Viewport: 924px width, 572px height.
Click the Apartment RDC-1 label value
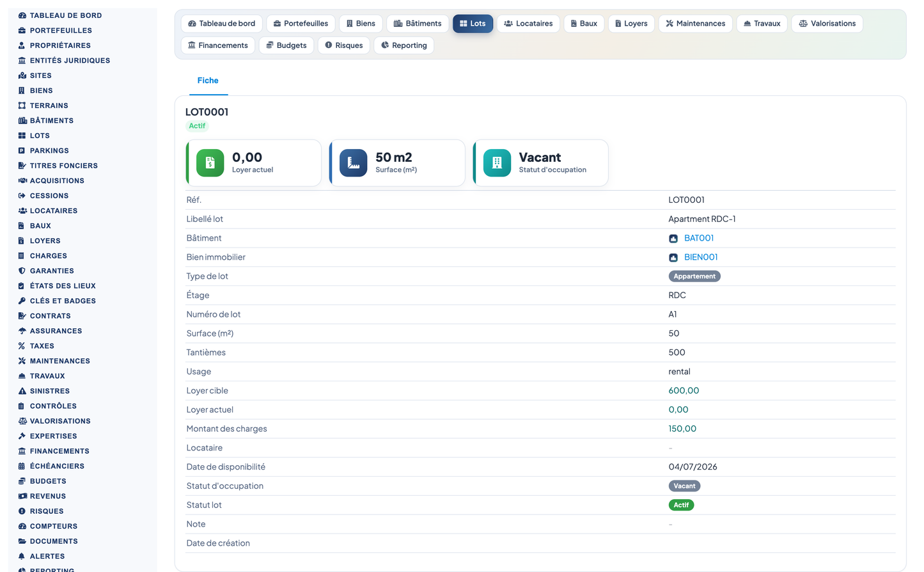pos(702,219)
